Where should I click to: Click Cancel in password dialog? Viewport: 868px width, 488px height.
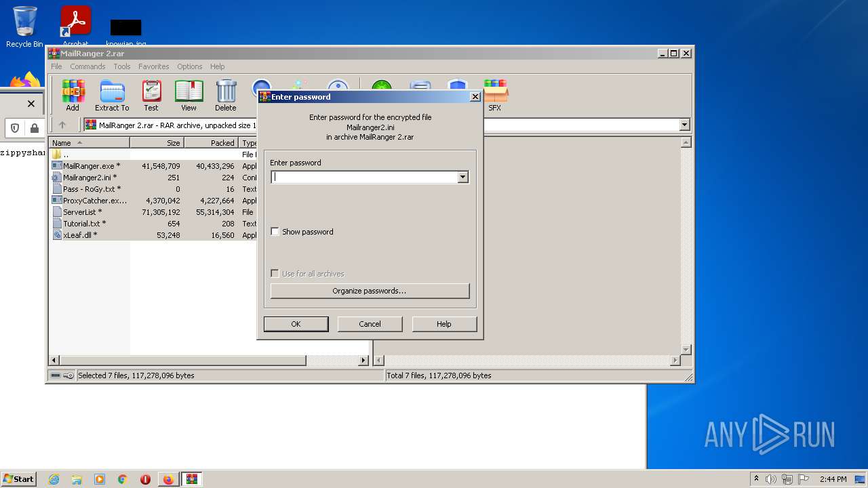[x=370, y=324]
